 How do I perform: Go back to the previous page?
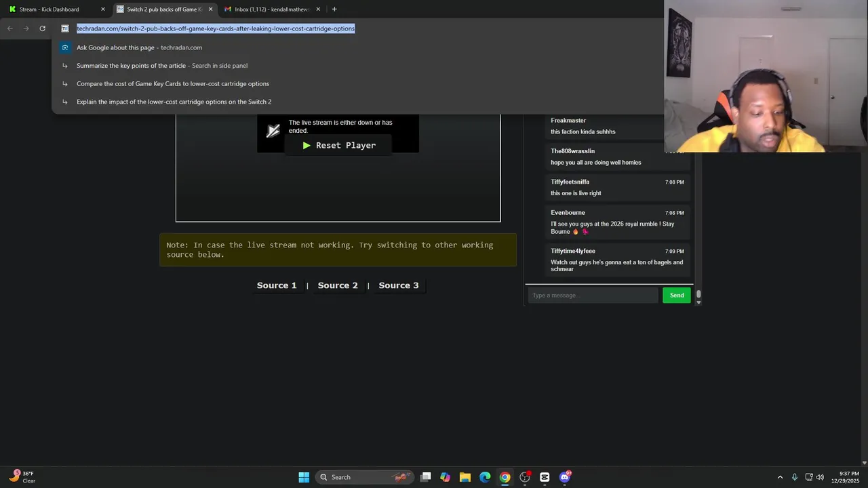pos(9,28)
